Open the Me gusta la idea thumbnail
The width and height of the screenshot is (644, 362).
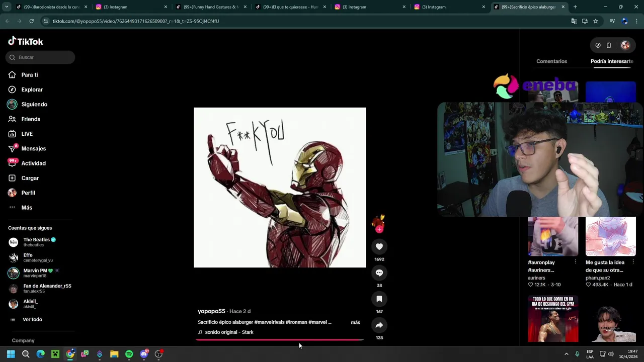[610, 236]
